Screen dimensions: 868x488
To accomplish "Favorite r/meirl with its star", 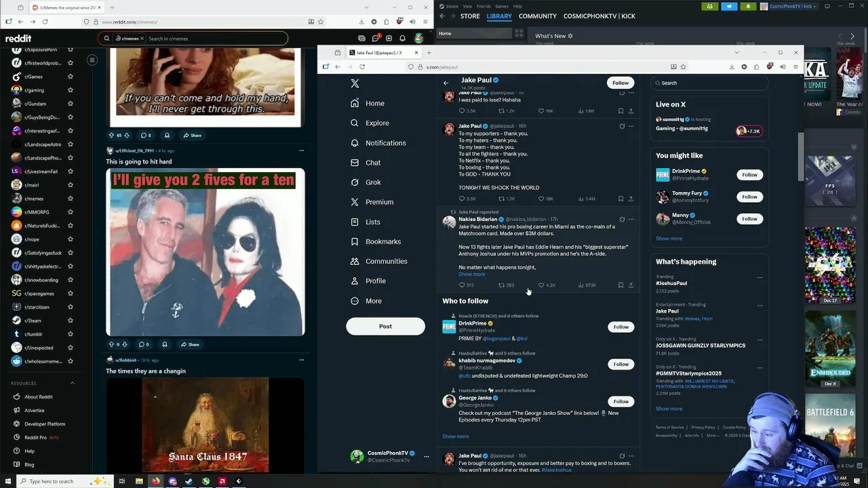I will tap(71, 185).
